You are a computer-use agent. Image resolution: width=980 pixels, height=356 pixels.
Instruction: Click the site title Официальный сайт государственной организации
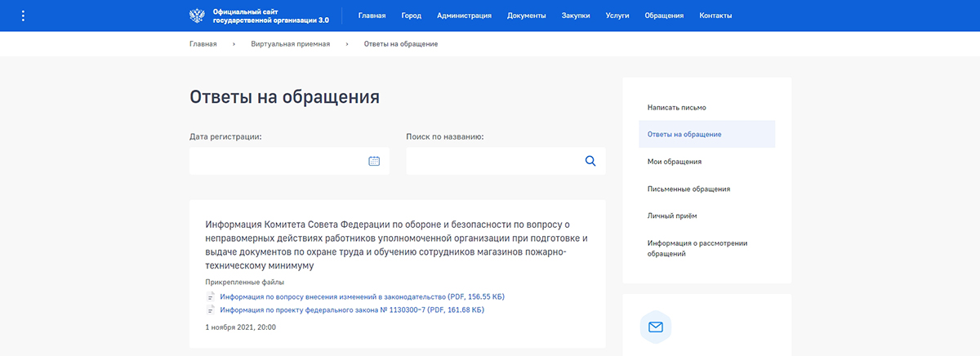pos(271,16)
